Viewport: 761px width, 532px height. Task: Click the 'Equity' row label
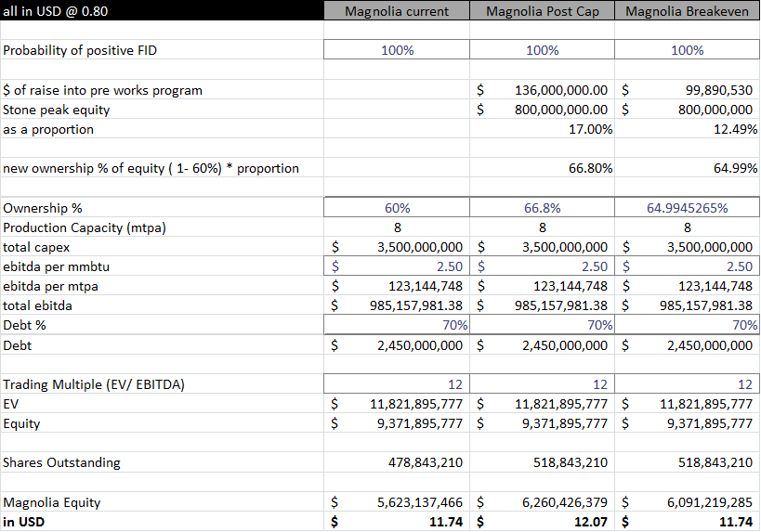click(21, 424)
